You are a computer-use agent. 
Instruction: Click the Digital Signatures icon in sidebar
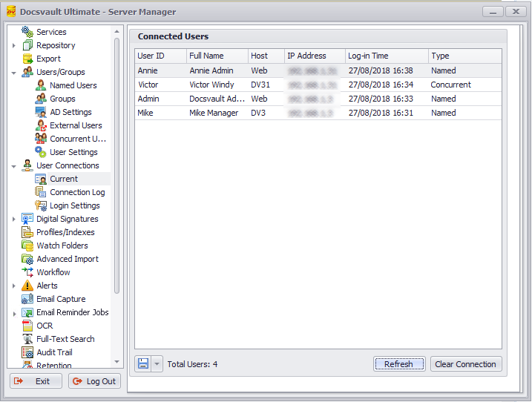click(27, 219)
